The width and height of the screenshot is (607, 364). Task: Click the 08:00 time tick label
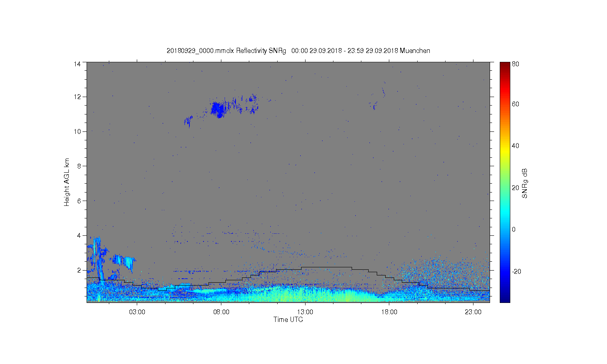pos(221,312)
